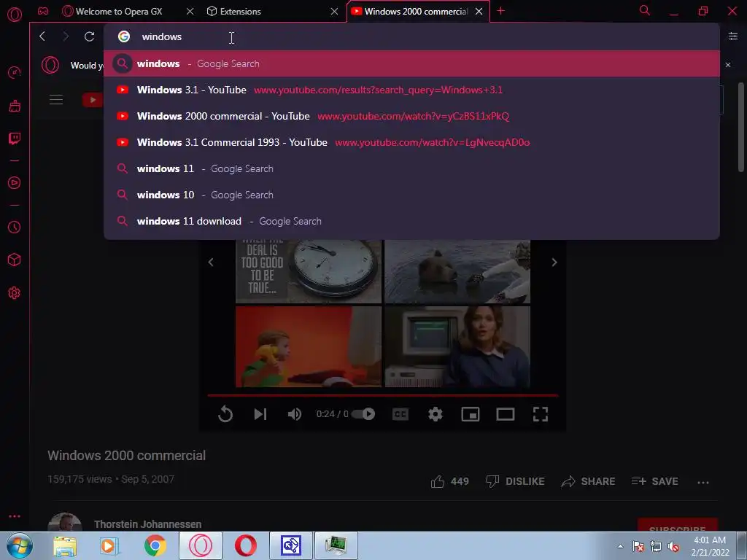Screen dimensions: 747x560
Task: Open Settings gear in sidebar
Action: click(15, 293)
